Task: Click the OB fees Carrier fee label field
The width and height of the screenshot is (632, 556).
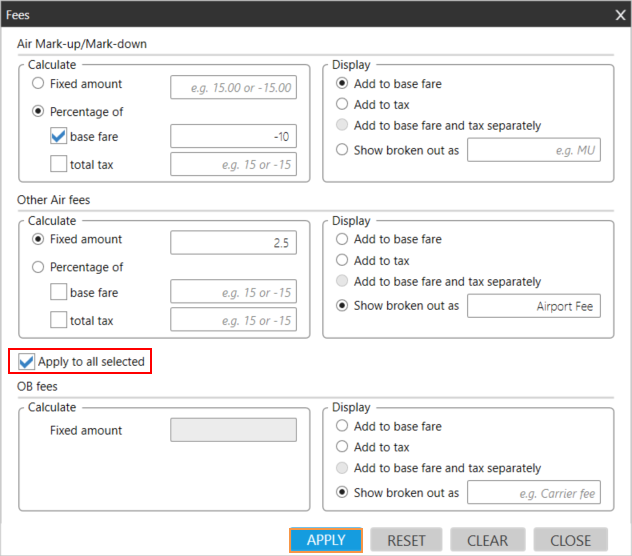Action: (534, 493)
